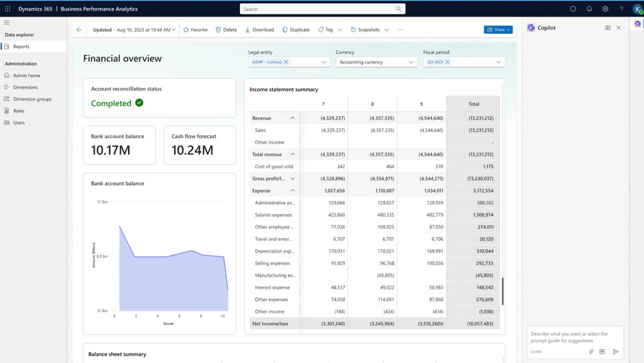Open the settings gear icon

(605, 9)
